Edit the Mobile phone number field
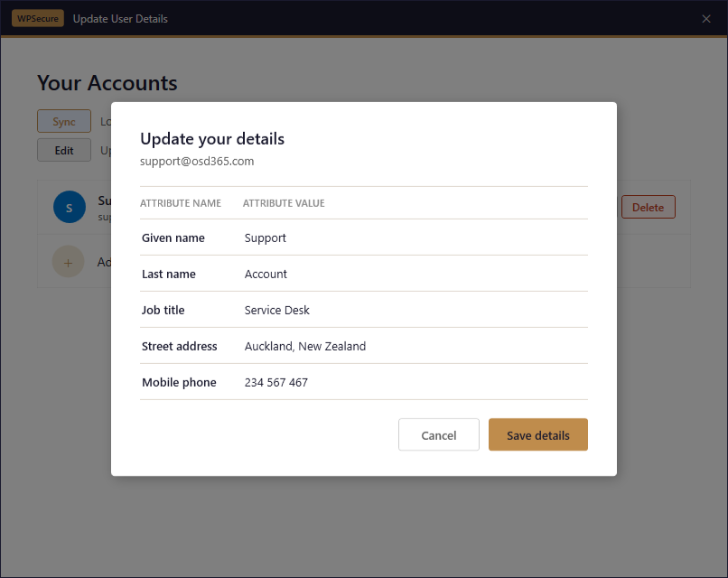The image size is (728, 578). point(276,382)
